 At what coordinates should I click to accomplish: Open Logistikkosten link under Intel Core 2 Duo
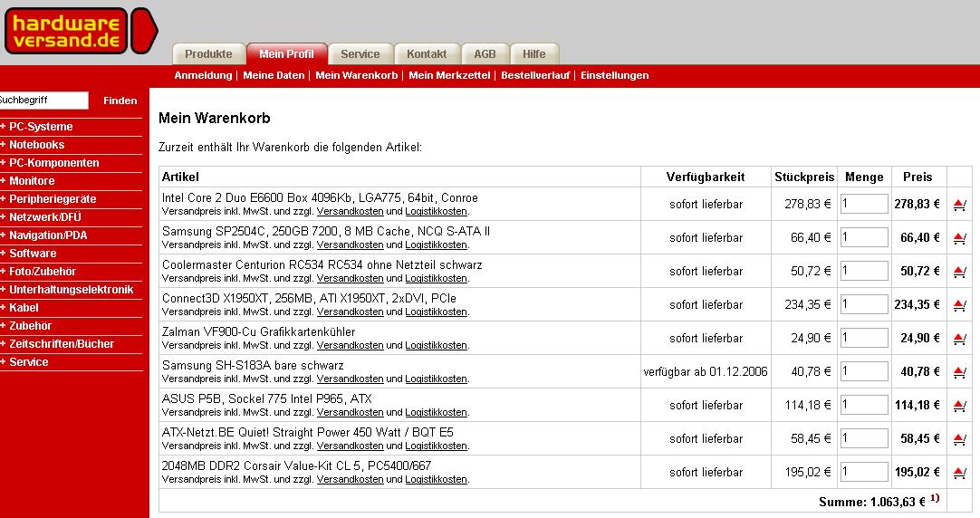coord(437,212)
